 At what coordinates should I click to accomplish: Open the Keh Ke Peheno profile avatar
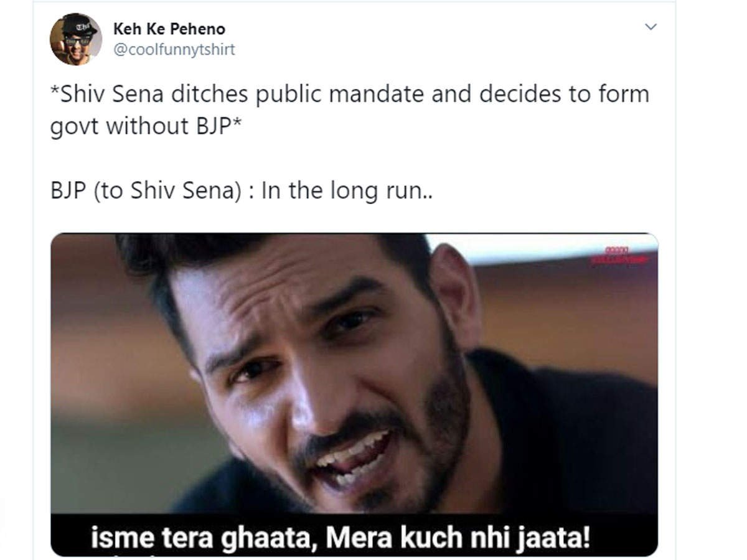[x=76, y=39]
